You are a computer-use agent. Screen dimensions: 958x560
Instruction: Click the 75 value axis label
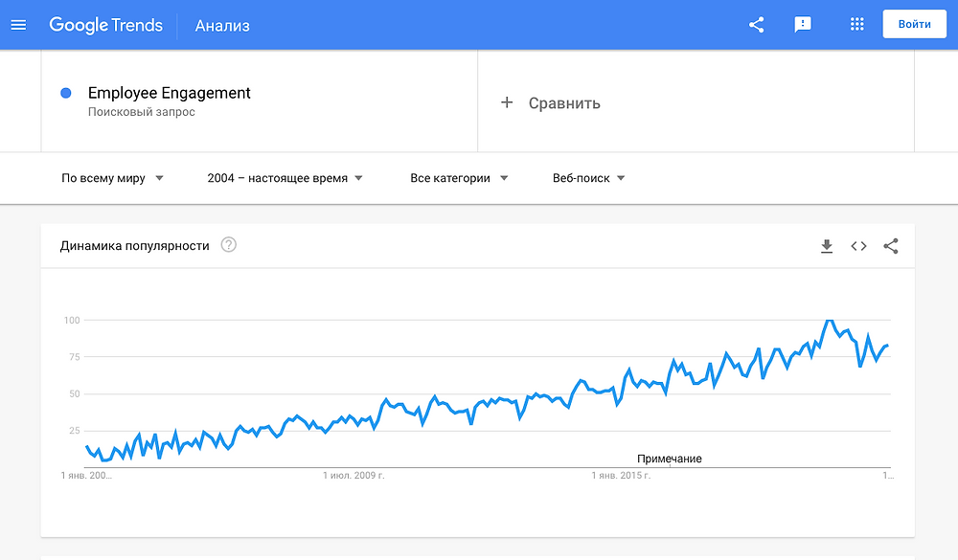(75, 357)
